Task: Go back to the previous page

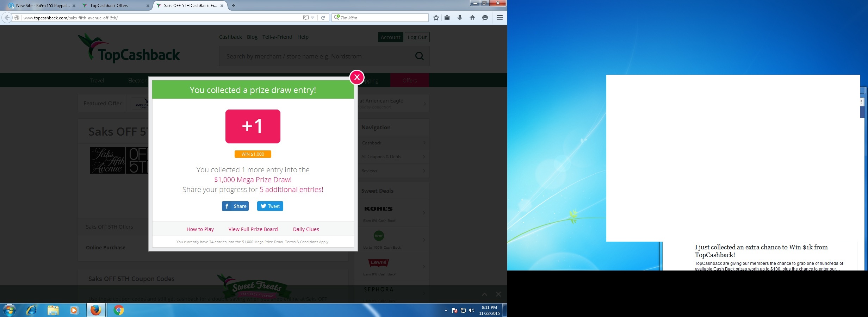Action: point(7,18)
